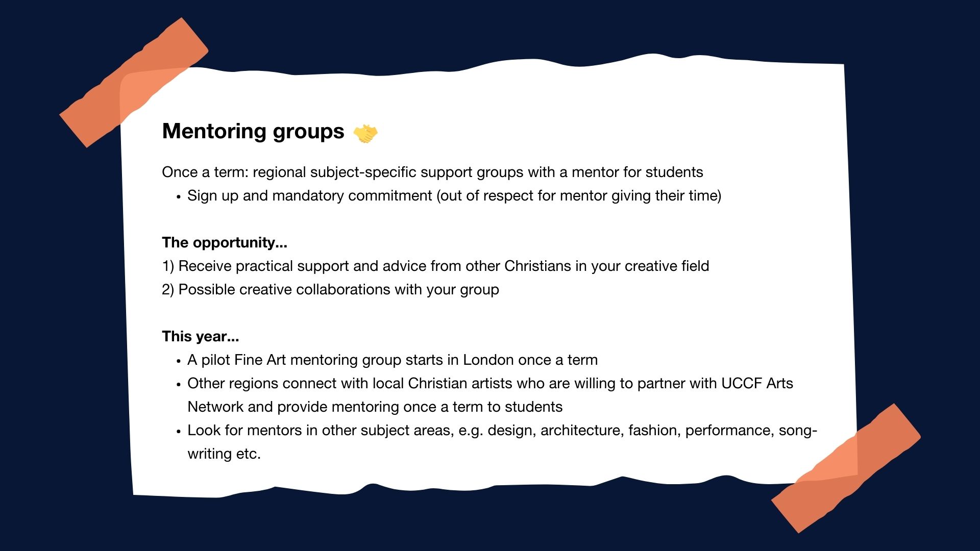980x551 pixels.
Task: Click the orange tape strip at top-left
Action: click(134, 83)
